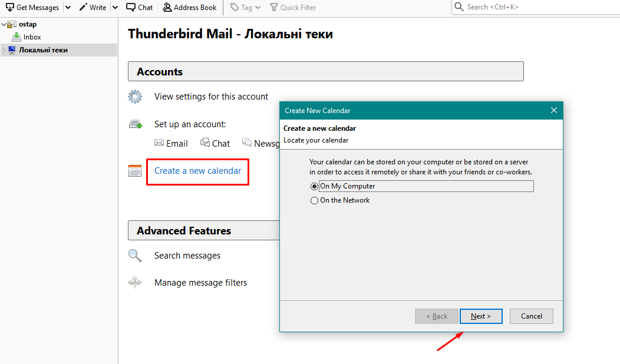
Task: Click the search magnifier icon in toolbar
Action: click(459, 7)
